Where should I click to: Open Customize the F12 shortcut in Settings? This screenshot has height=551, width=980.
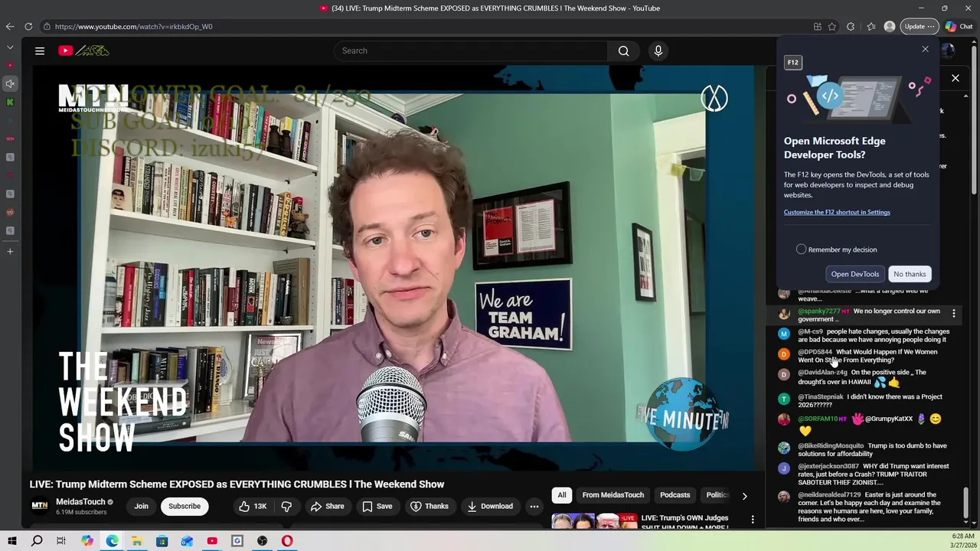(837, 212)
